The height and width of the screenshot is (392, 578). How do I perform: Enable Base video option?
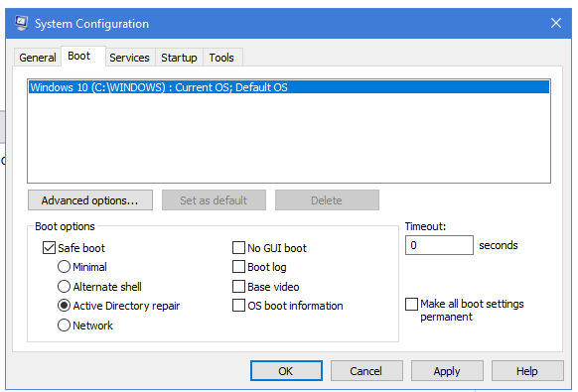pos(238,286)
